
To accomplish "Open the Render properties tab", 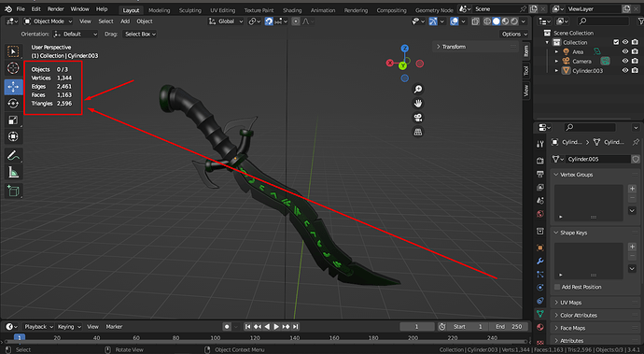I will tap(540, 161).
